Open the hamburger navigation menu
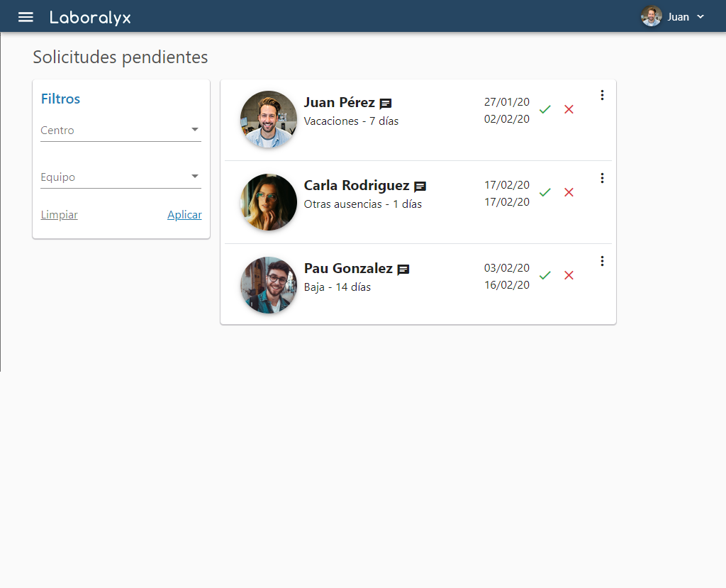The image size is (726, 588). click(26, 17)
